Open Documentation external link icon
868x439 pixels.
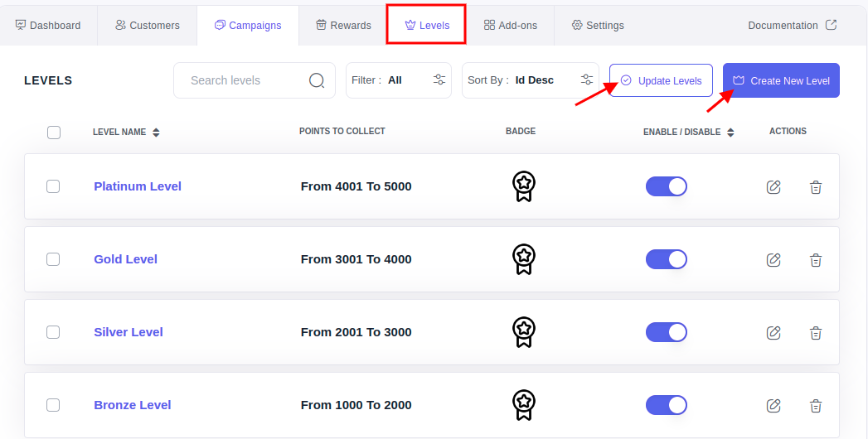[x=831, y=25]
